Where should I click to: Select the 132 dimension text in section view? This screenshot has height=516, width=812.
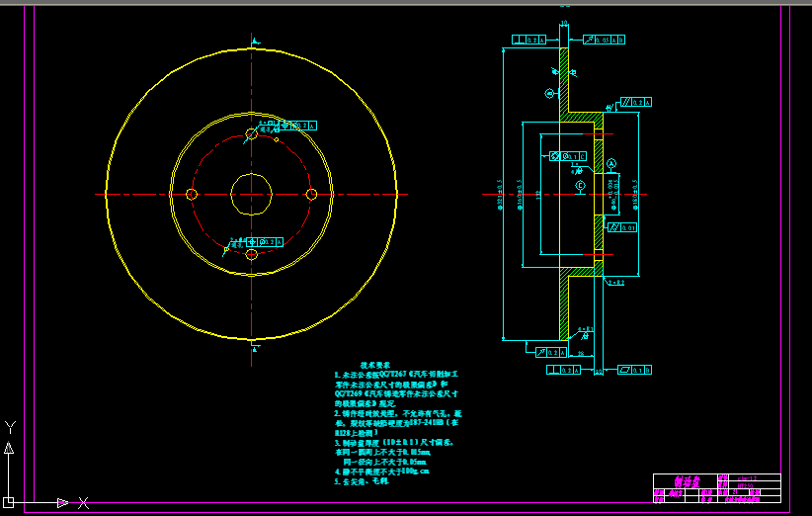coord(538,195)
